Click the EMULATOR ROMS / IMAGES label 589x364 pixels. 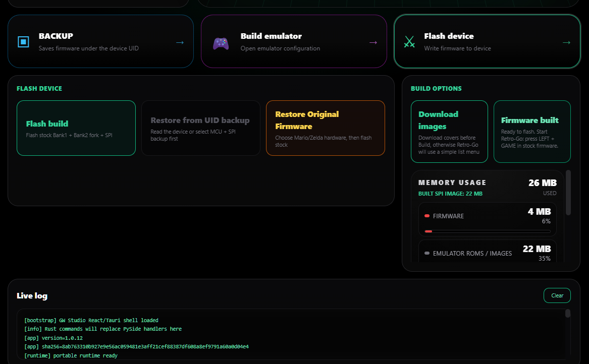coord(472,253)
